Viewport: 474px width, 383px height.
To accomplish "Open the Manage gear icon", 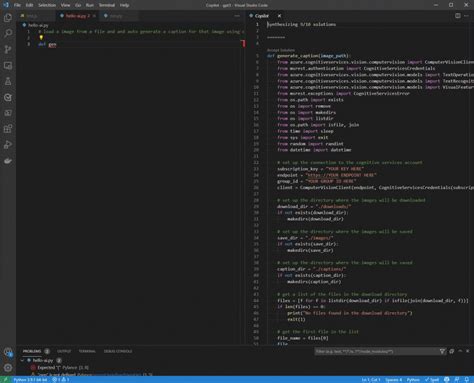I will pyautogui.click(x=8, y=368).
